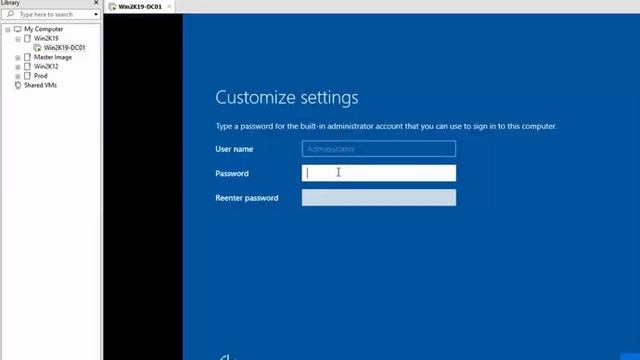This screenshot has width=640, height=360.
Task: Close the Library panel
Action: [x=96, y=3]
